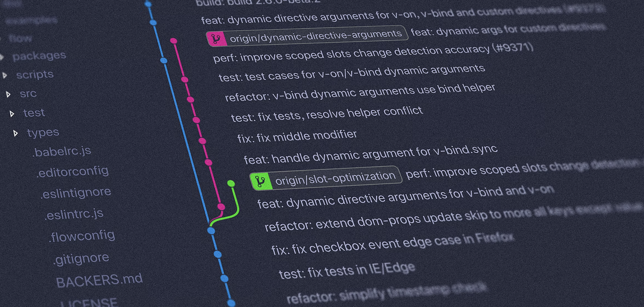Select the blue commit node beside 'perf: improve scoped slots change detection'
The height and width of the screenshot is (307, 644).
pyautogui.click(x=163, y=60)
